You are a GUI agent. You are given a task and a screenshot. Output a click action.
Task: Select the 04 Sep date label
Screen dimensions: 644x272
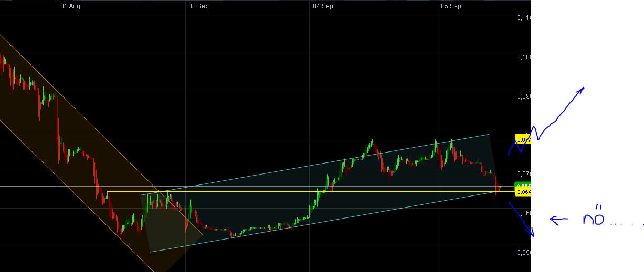click(323, 6)
